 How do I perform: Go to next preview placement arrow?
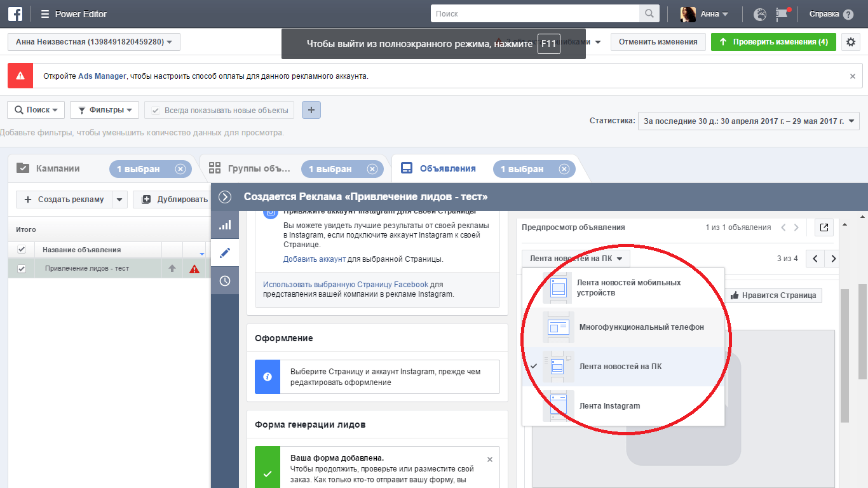(x=833, y=259)
